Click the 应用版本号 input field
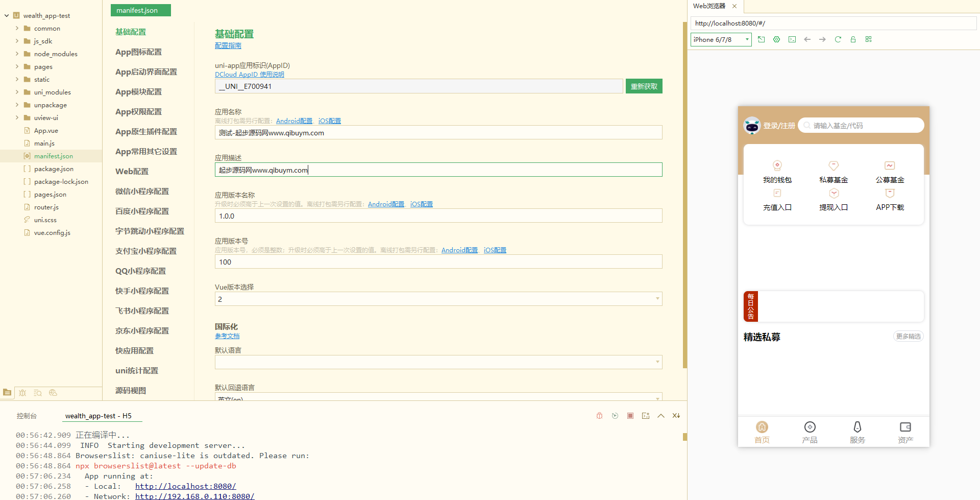The height and width of the screenshot is (500, 980). pyautogui.click(x=438, y=262)
